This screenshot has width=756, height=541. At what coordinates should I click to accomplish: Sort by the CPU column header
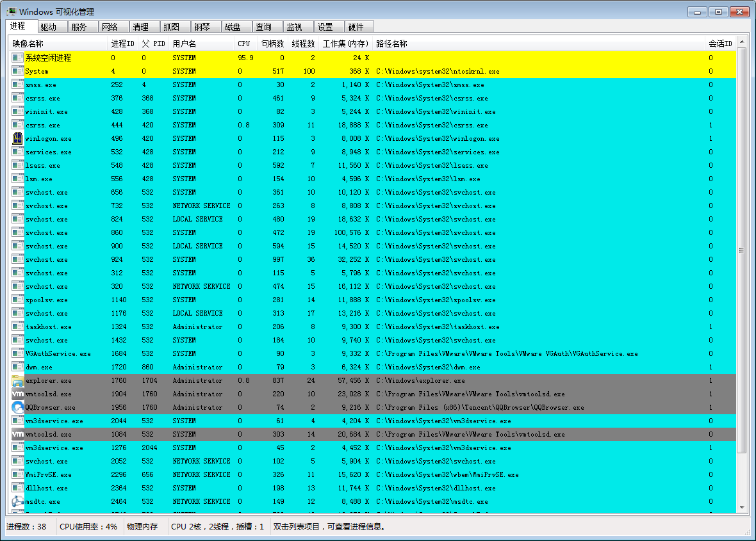pyautogui.click(x=245, y=44)
